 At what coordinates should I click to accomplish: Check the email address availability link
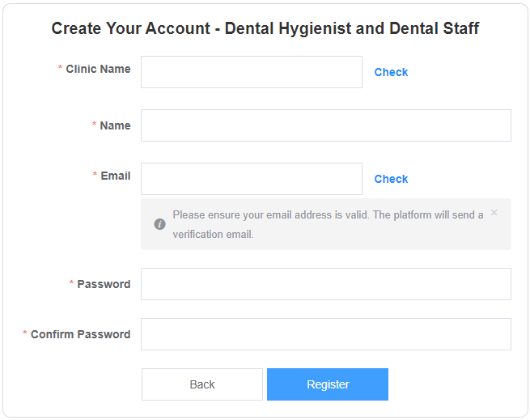[391, 179]
